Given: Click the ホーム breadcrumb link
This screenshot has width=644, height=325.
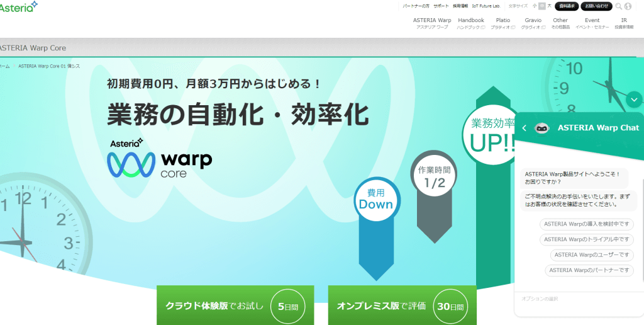Looking at the screenshot, I should (4, 66).
